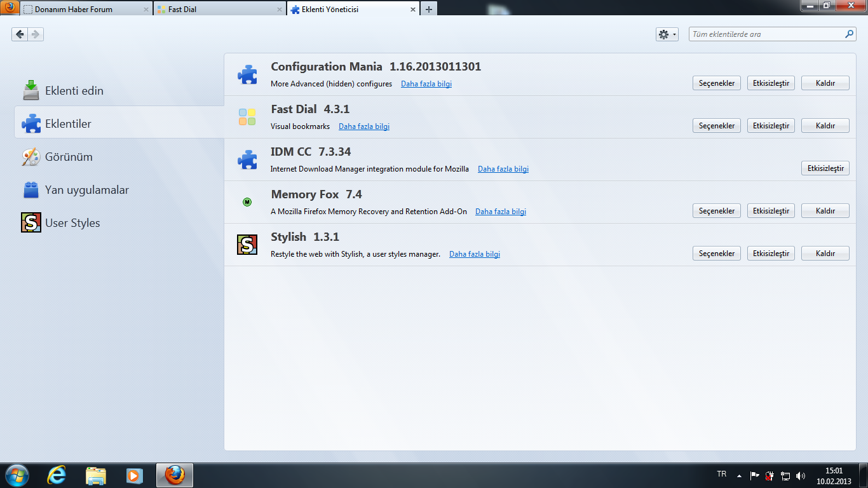This screenshot has height=488, width=868.
Task: Open a new tab with plus button
Action: pos(429,10)
